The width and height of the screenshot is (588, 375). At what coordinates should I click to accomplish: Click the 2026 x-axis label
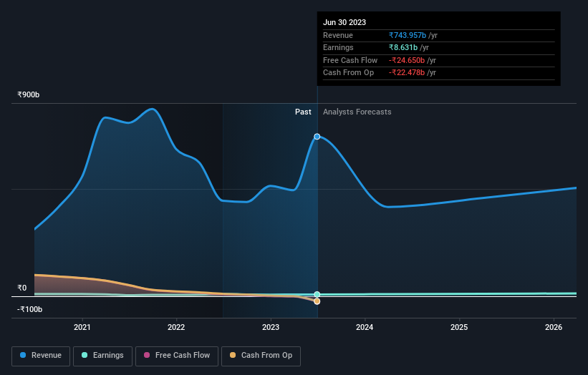pos(554,328)
